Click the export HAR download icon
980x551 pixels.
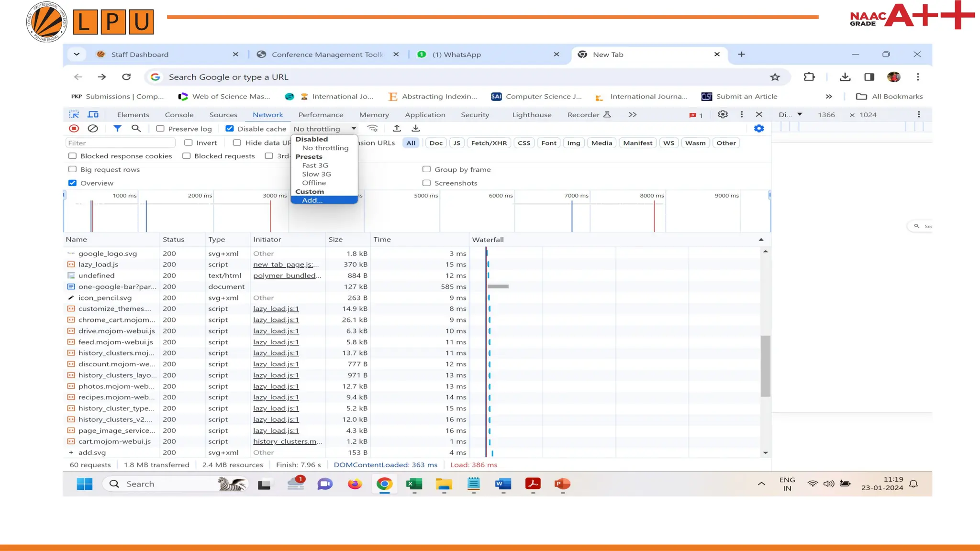pyautogui.click(x=416, y=128)
